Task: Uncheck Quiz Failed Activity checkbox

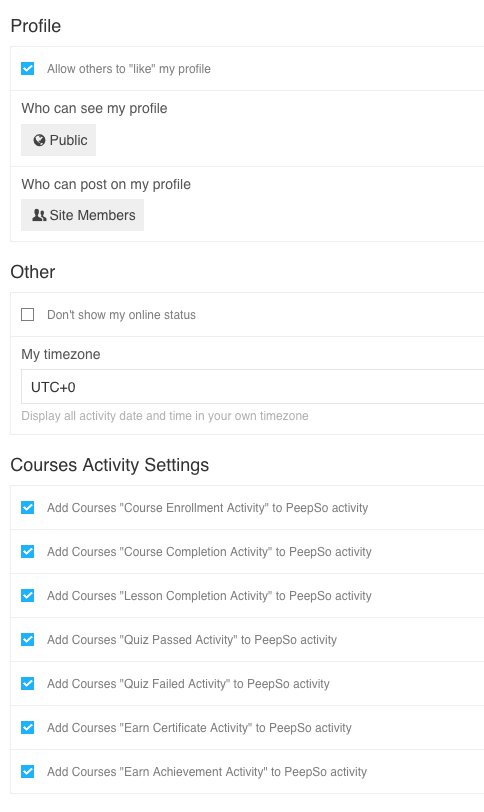Action: click(27, 684)
